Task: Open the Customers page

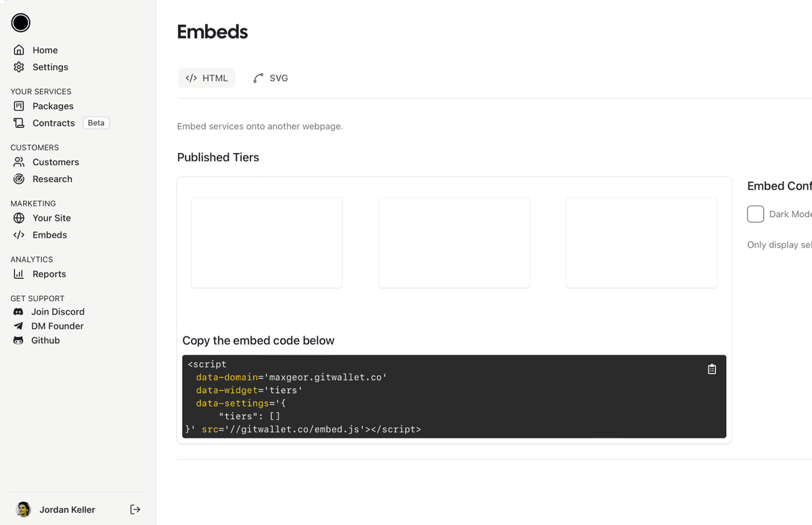Action: pyautogui.click(x=55, y=162)
